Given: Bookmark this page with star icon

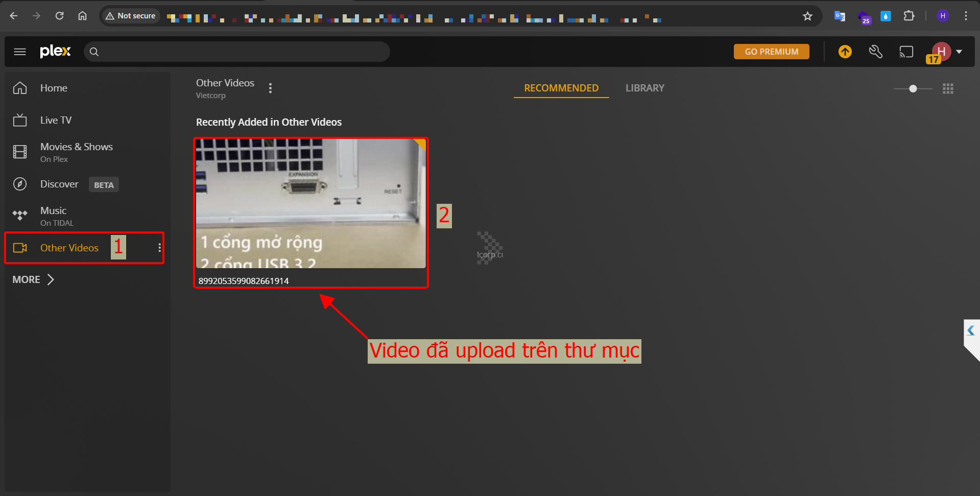Looking at the screenshot, I should (807, 16).
